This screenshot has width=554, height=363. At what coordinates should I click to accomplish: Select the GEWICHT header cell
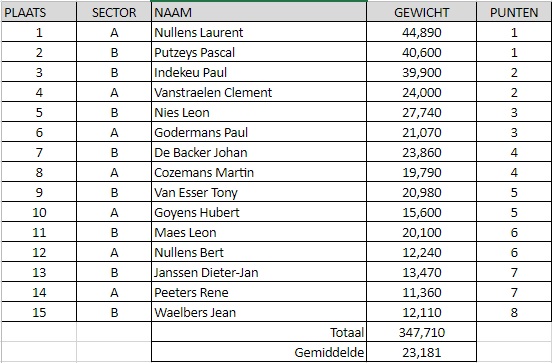coord(422,12)
